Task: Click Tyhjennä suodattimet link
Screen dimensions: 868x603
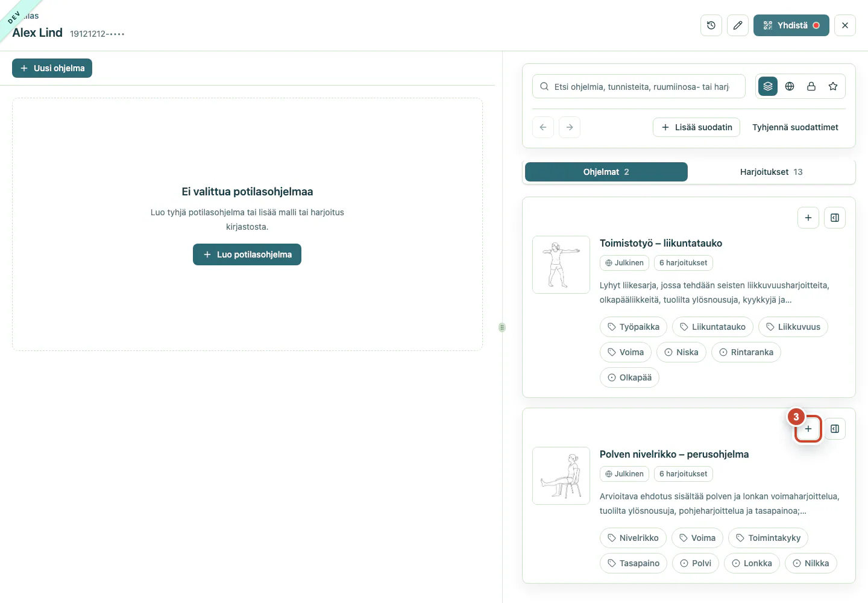Action: pyautogui.click(x=795, y=127)
